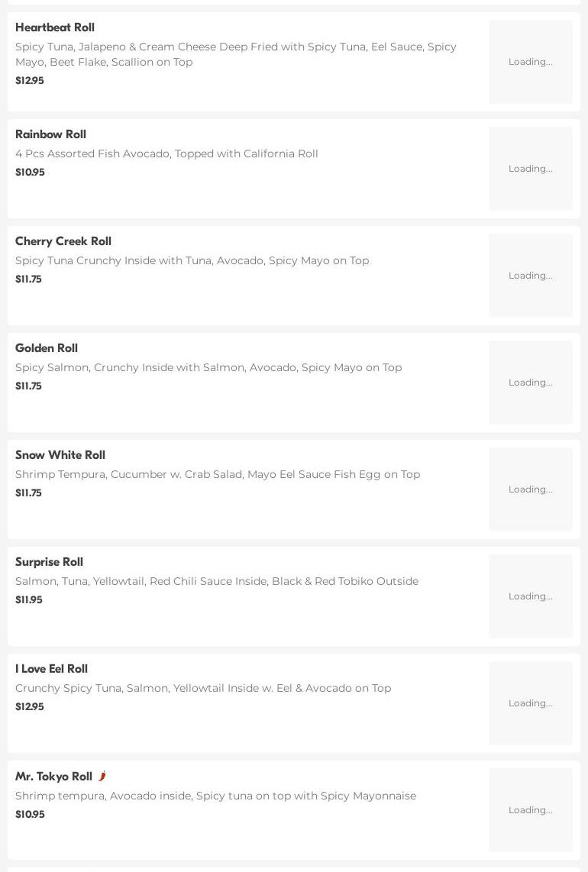The image size is (588, 872).
Task: Open the Golden Roll item
Action: (47, 348)
